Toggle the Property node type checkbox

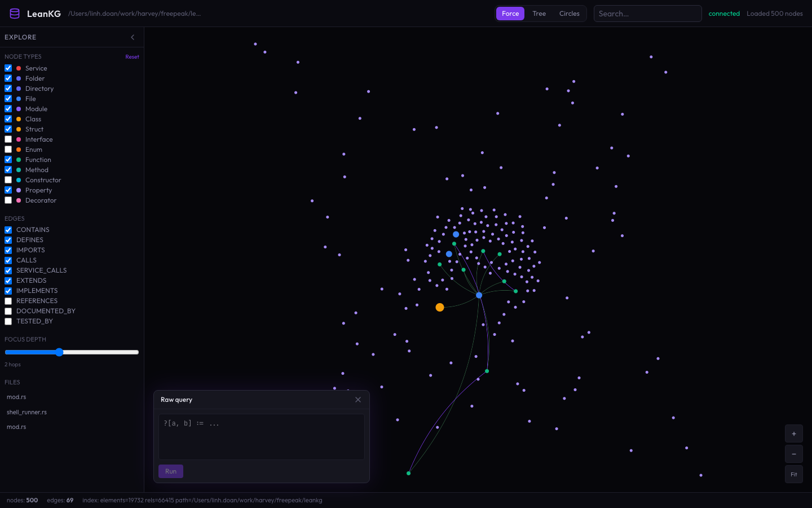pyautogui.click(x=8, y=190)
